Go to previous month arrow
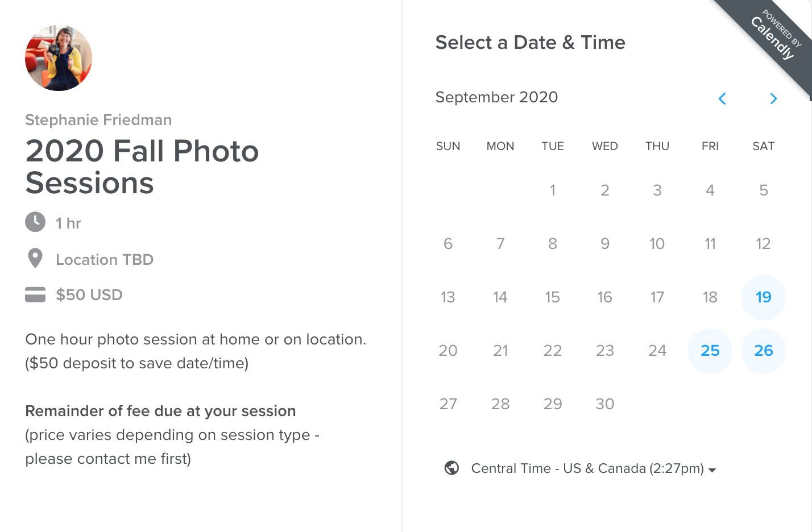Viewport: 812px width, 532px height. click(722, 99)
